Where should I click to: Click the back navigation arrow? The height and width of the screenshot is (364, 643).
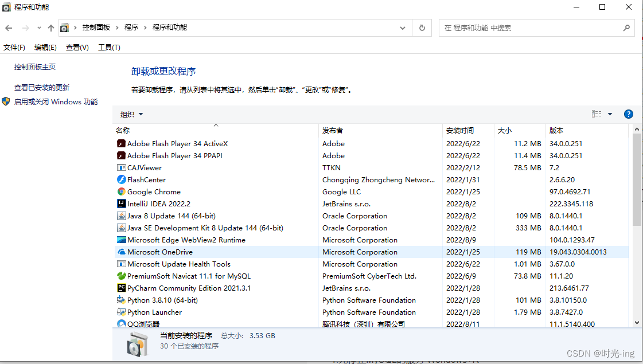pyautogui.click(x=9, y=28)
